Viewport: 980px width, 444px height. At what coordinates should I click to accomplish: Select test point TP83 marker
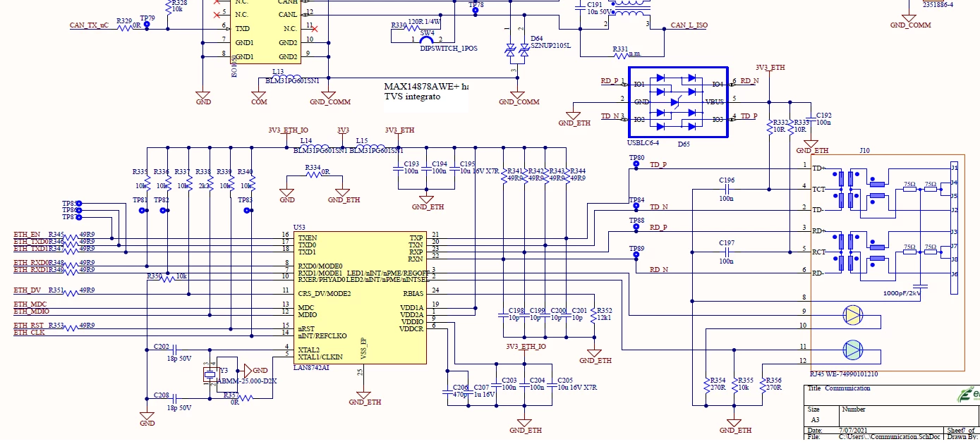pos(247,209)
